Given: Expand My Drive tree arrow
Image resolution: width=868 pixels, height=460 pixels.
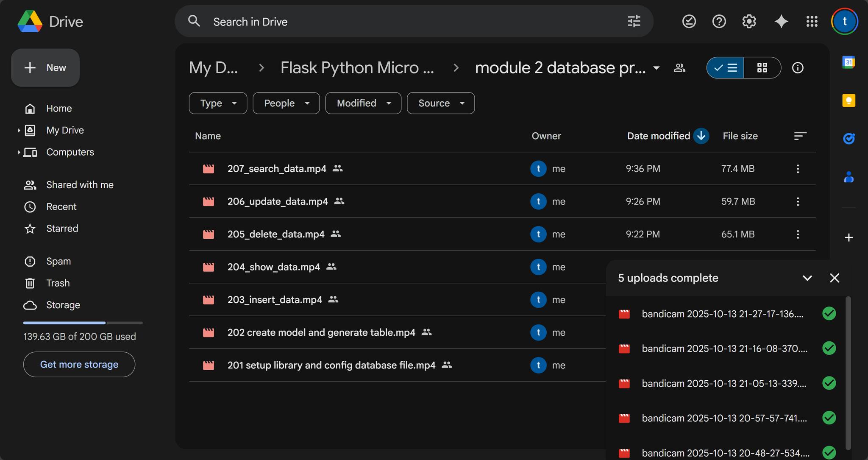Looking at the screenshot, I should (x=19, y=130).
